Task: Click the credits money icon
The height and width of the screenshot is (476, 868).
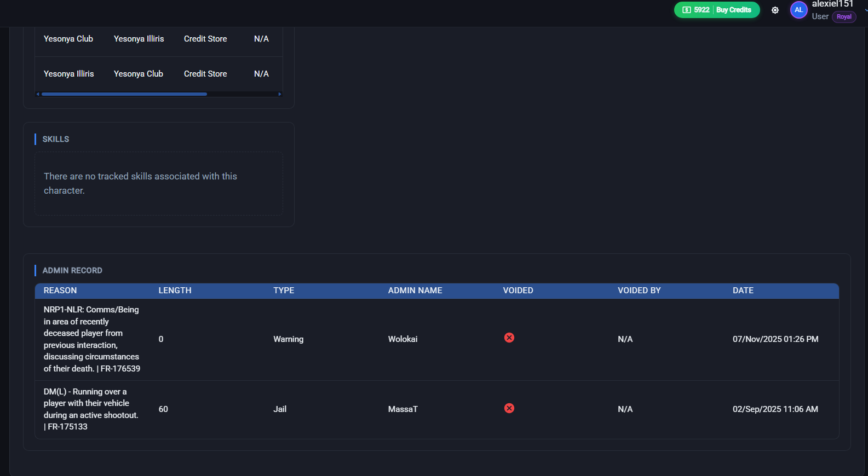Action: (x=686, y=10)
